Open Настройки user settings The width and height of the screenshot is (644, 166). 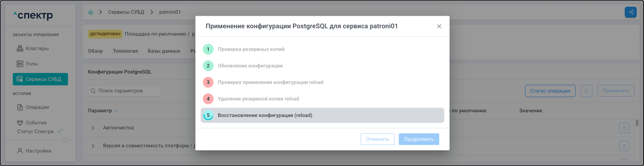click(x=38, y=151)
